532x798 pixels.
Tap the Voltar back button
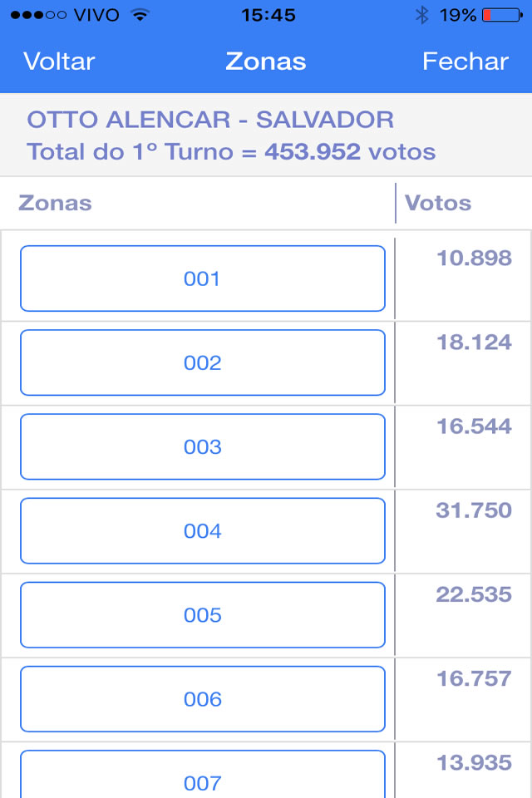click(59, 62)
